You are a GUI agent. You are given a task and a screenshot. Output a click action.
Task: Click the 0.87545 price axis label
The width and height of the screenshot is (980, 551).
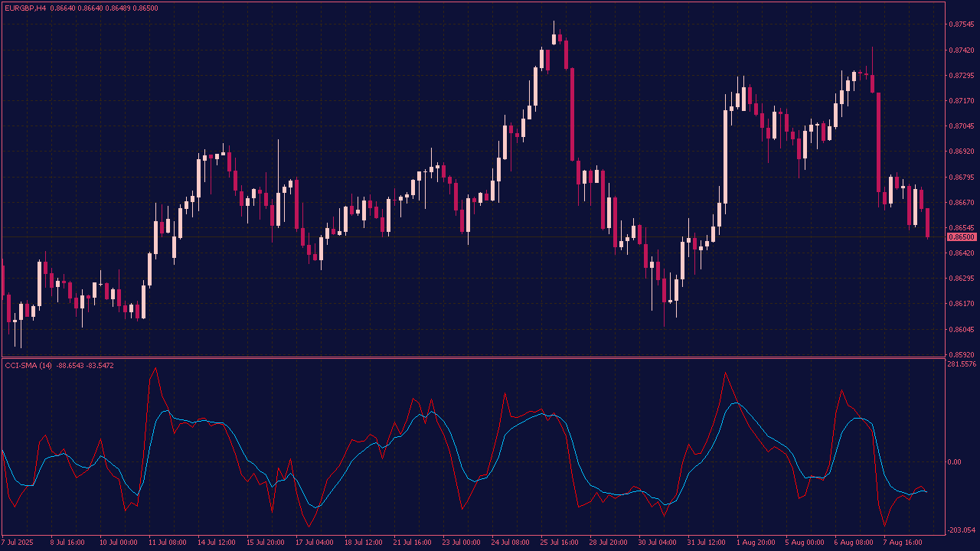click(962, 24)
